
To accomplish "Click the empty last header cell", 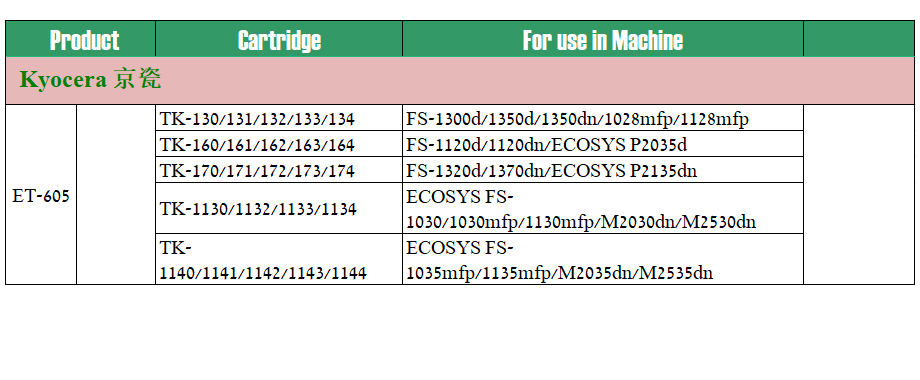I will [x=858, y=39].
